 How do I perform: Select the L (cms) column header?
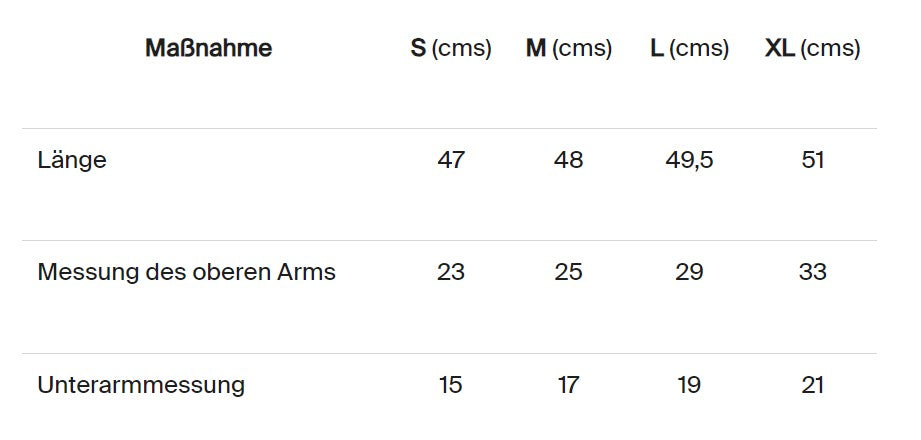tap(689, 48)
